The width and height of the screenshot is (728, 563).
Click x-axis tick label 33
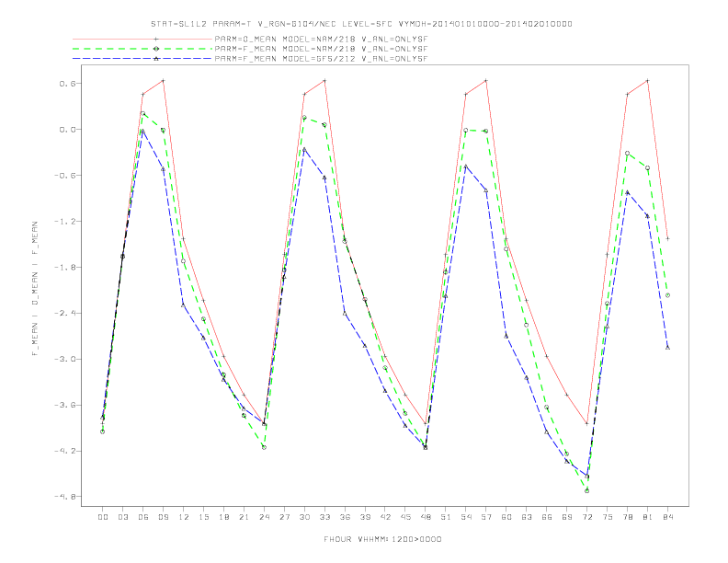click(324, 517)
